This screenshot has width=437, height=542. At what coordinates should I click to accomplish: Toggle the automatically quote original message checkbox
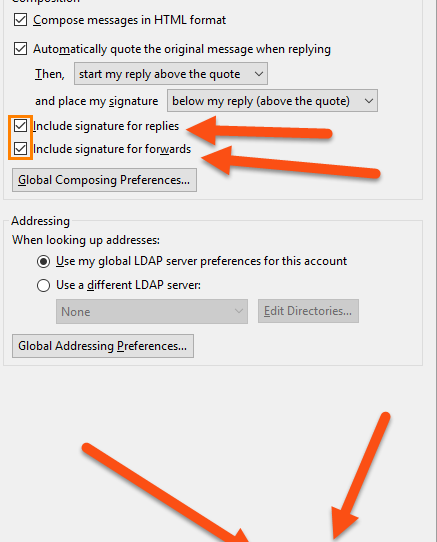point(20,49)
